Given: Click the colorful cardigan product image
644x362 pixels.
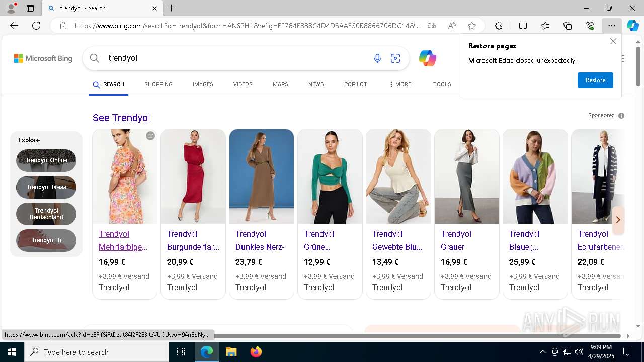Looking at the screenshot, I should [535, 176].
